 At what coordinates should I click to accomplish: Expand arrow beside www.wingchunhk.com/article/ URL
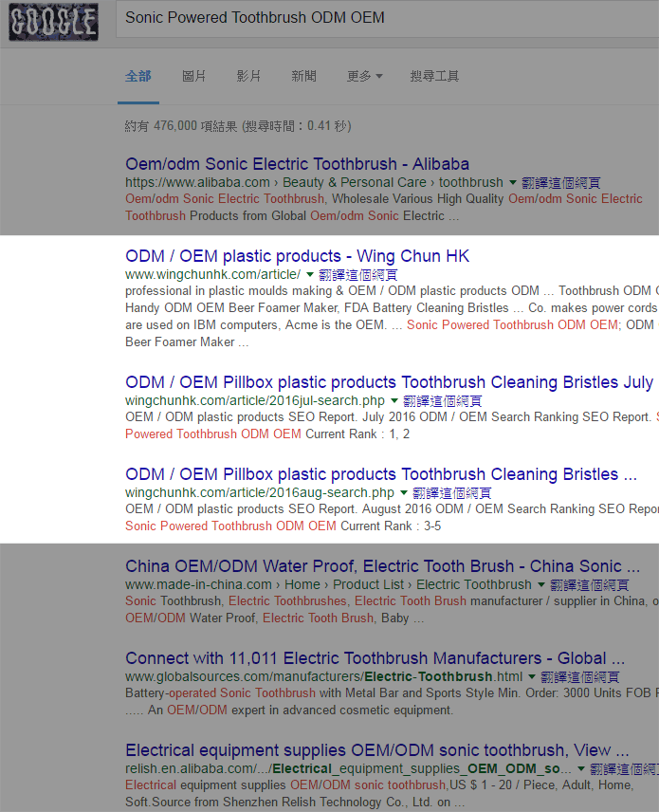click(x=309, y=274)
